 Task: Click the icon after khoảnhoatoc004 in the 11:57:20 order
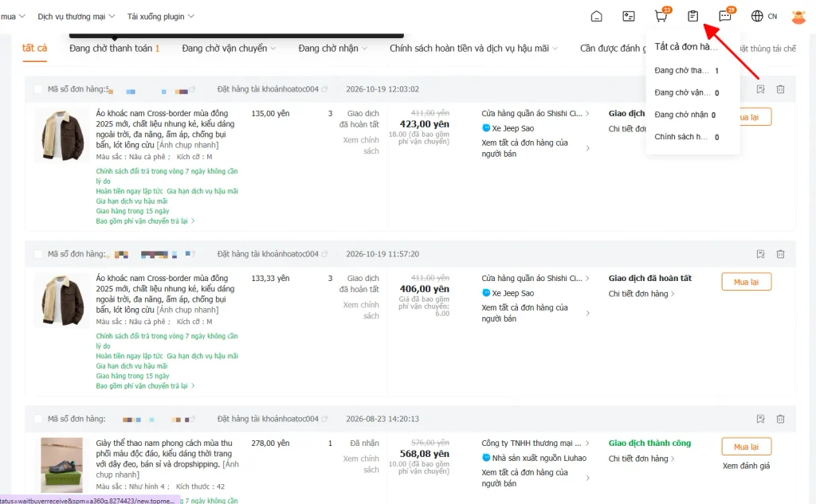[x=325, y=254]
